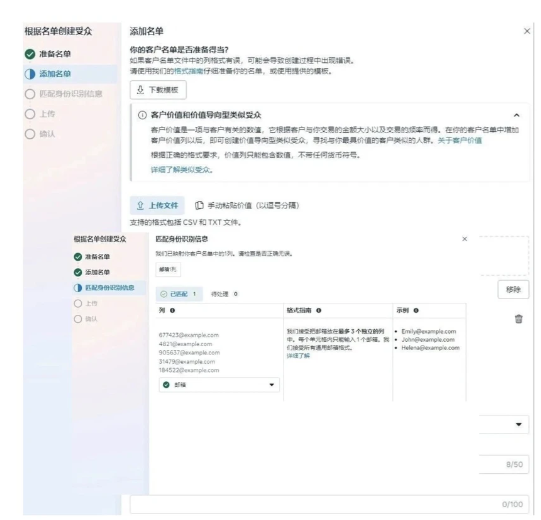
Task: Open the 详细了解类似受众 link
Action: click(181, 170)
